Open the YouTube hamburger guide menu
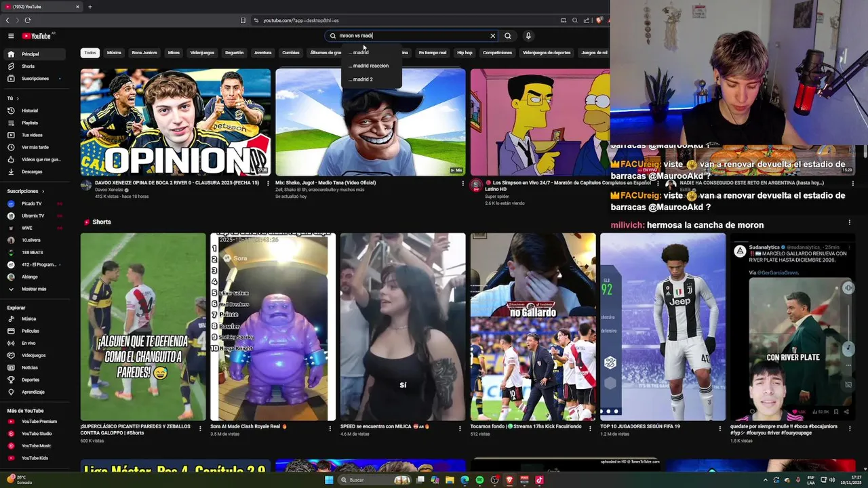The image size is (868, 488). pyautogui.click(x=11, y=36)
